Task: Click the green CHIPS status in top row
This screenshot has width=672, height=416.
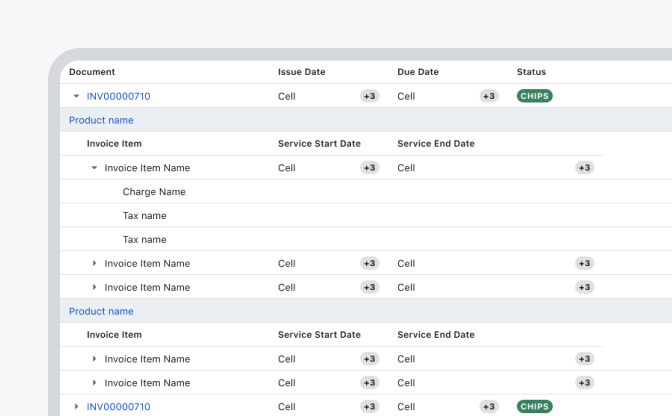Action: [534, 96]
